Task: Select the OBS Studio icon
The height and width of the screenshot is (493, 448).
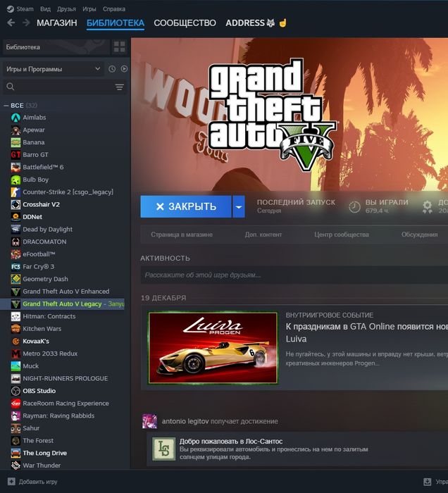Action: (x=15, y=391)
